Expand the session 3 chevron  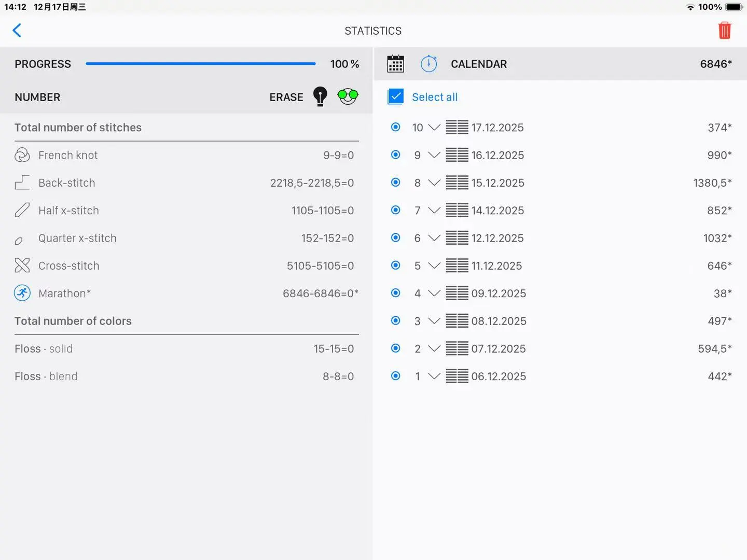pyautogui.click(x=434, y=321)
